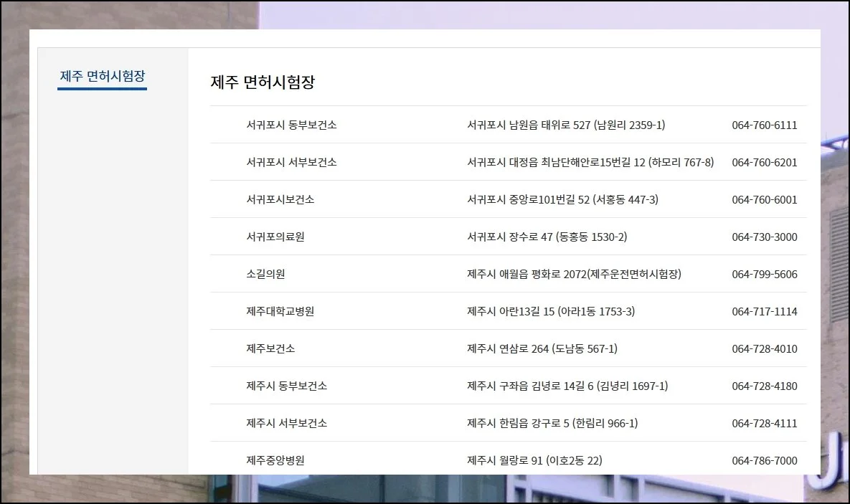The height and width of the screenshot is (504, 850).
Task: Click address 서귀포시 남원읍 태위로 527
Action: [565, 125]
